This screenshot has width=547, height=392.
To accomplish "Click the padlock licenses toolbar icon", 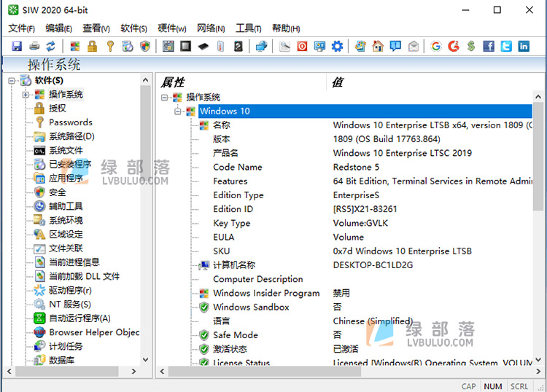I will point(92,46).
